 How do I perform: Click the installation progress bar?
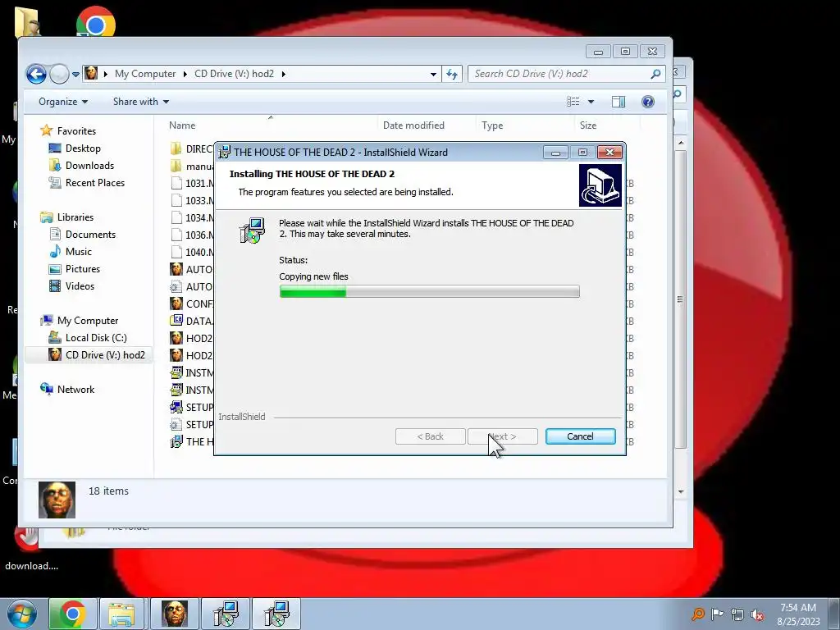pos(429,291)
